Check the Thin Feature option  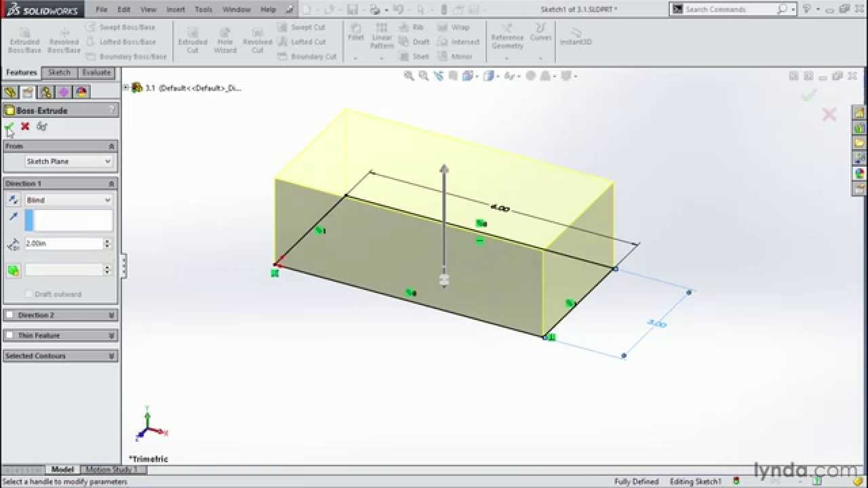[x=10, y=335]
